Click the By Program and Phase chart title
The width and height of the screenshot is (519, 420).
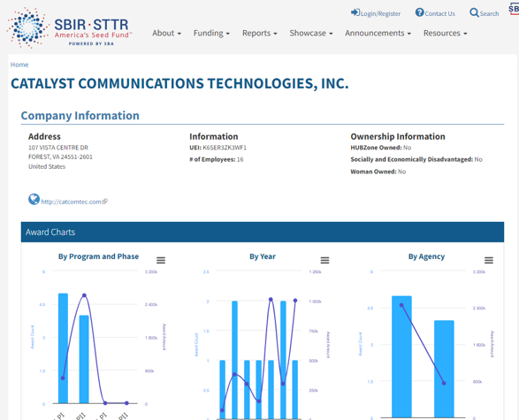[99, 256]
